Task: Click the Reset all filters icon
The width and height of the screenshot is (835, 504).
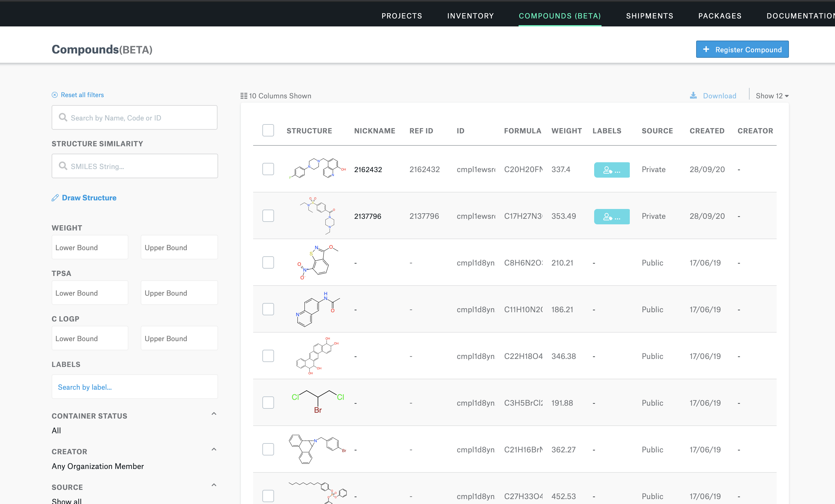Action: (x=55, y=95)
